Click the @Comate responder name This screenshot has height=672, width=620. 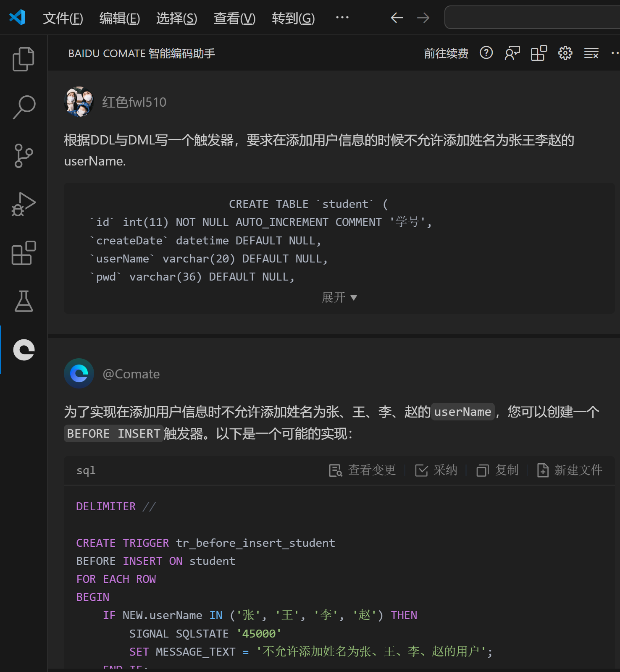pyautogui.click(x=131, y=374)
